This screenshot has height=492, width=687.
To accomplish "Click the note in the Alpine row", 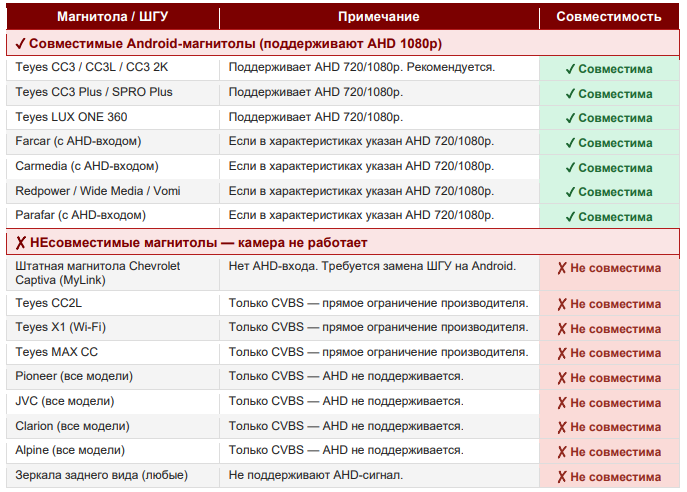I will [346, 450].
